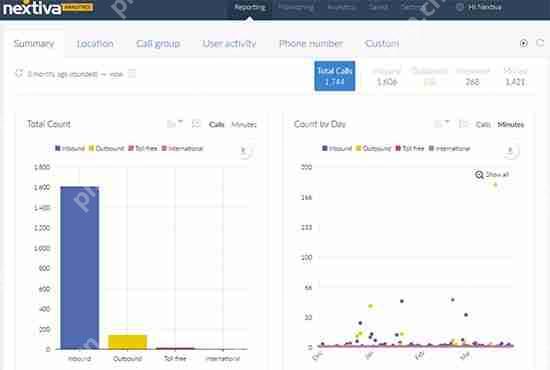Open the User activity tab

click(x=229, y=43)
